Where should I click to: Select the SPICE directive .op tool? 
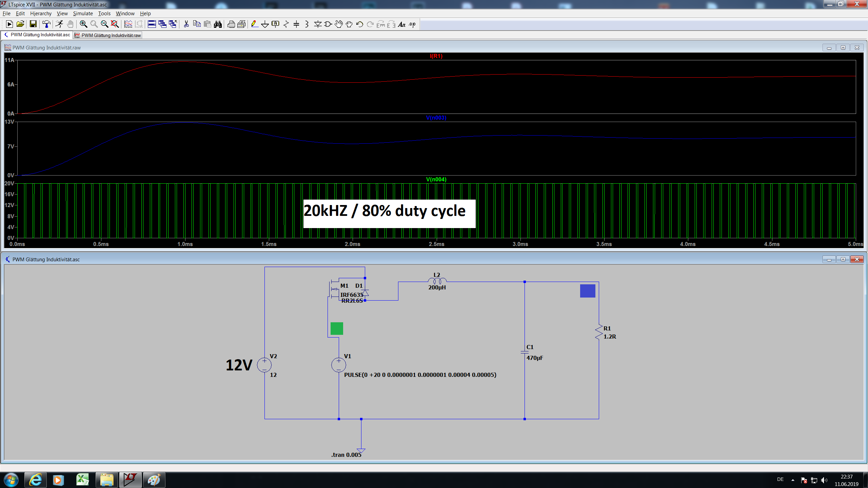pos(412,24)
